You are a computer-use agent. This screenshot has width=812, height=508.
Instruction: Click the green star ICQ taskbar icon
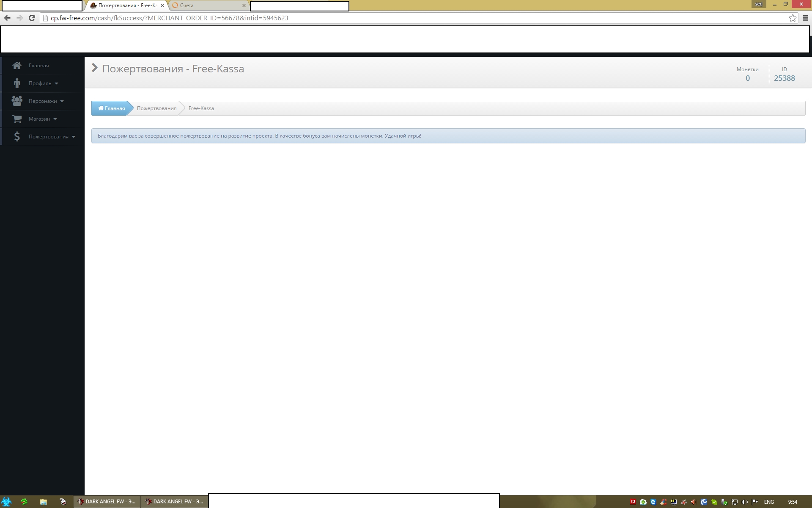point(24,502)
